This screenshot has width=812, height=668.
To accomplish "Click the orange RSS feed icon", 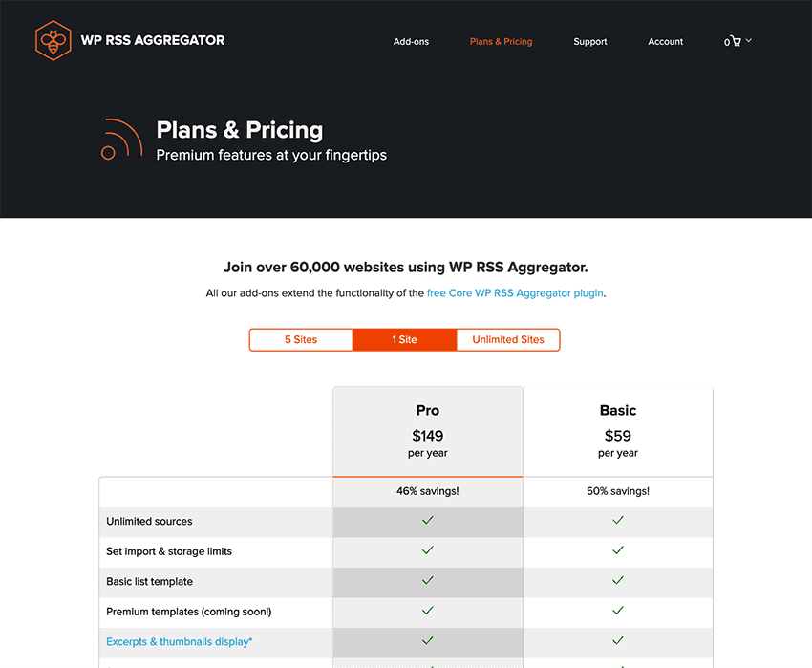I will point(121,139).
